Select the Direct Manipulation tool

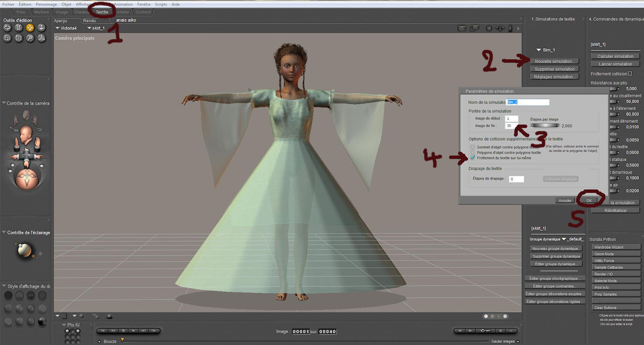[x=41, y=38]
